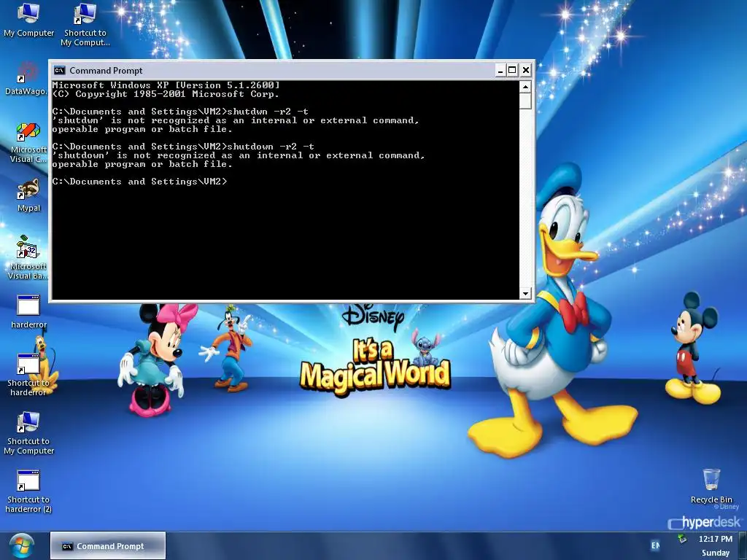Open the My Computer desktop icon
This screenshot has height=560, width=747.
[x=28, y=20]
